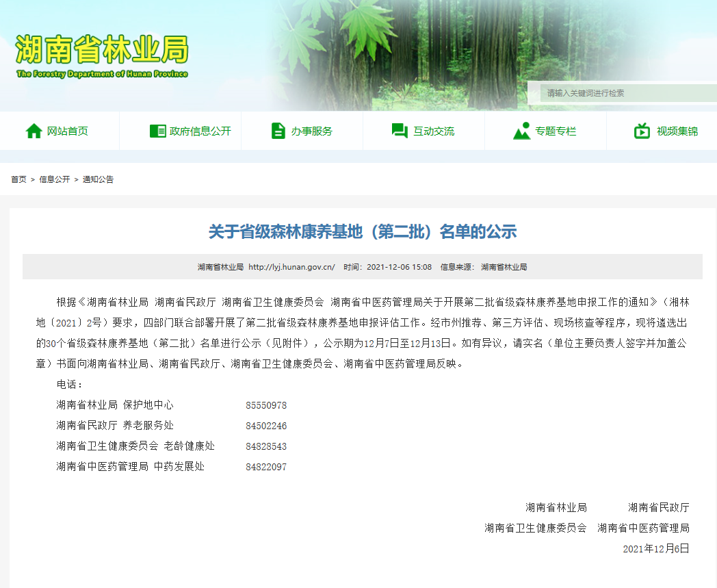Click the 通知公告 breadcrumb link
This screenshot has width=717, height=588.
pyautogui.click(x=98, y=179)
